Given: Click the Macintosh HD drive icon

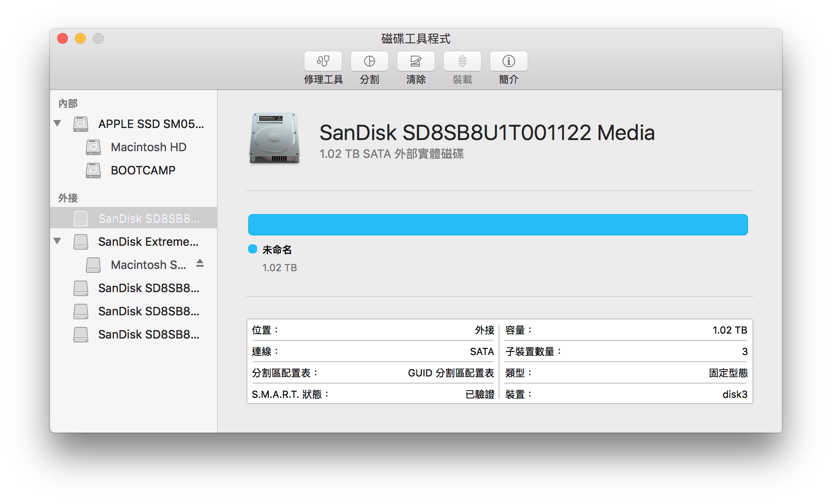Looking at the screenshot, I should (93, 147).
